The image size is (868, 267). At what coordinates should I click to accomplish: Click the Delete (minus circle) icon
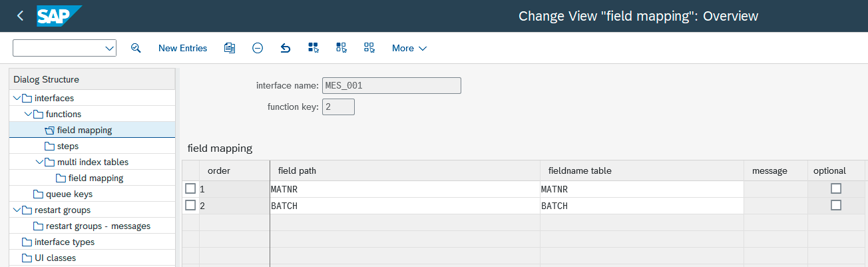[x=258, y=48]
